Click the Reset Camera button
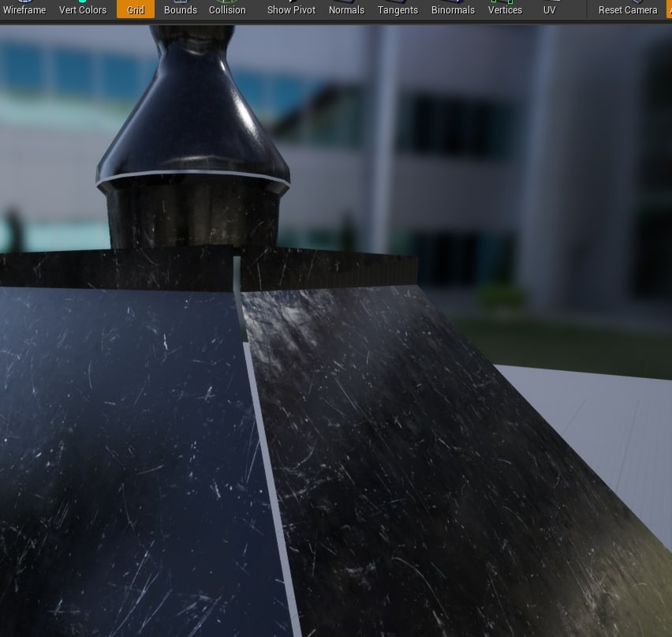 [x=628, y=9]
